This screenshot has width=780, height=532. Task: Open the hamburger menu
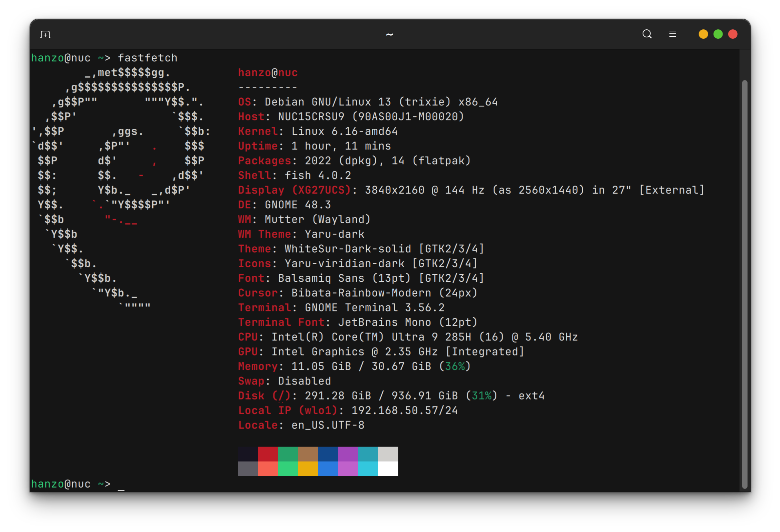pyautogui.click(x=672, y=34)
